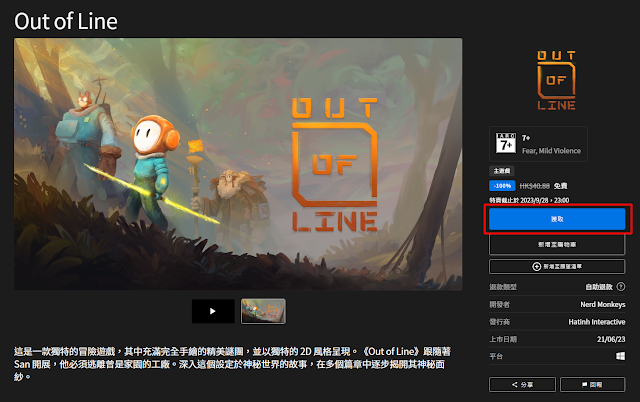
Task: Click the 21/06/23 release date
Action: point(611,339)
